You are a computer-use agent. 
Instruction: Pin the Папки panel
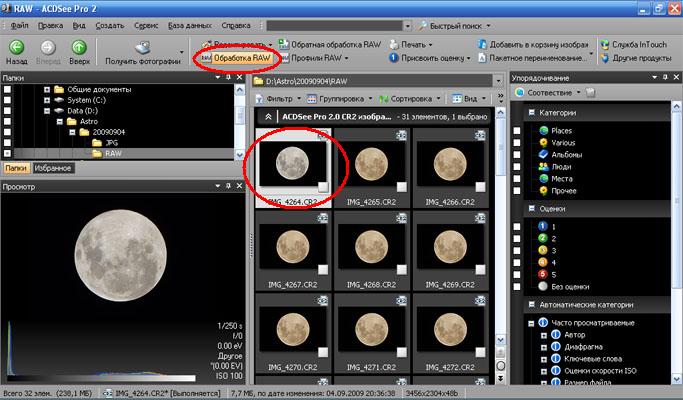228,77
